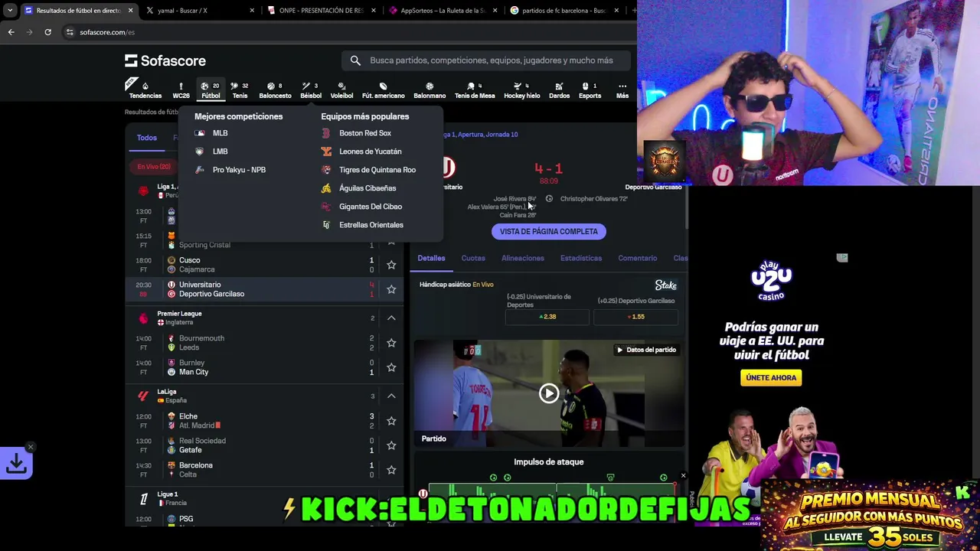Open the Estrellas Orientales team
This screenshot has width=980, height=551.
pos(371,225)
